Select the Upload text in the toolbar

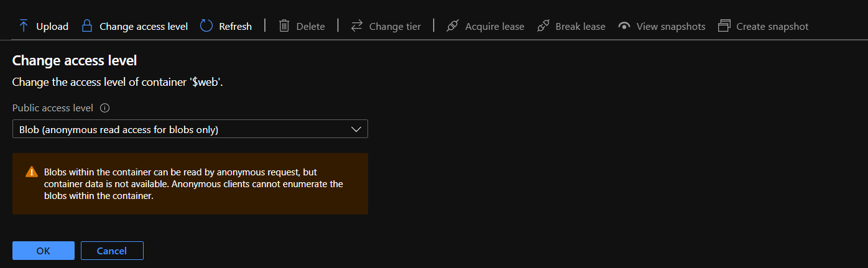[x=52, y=27]
